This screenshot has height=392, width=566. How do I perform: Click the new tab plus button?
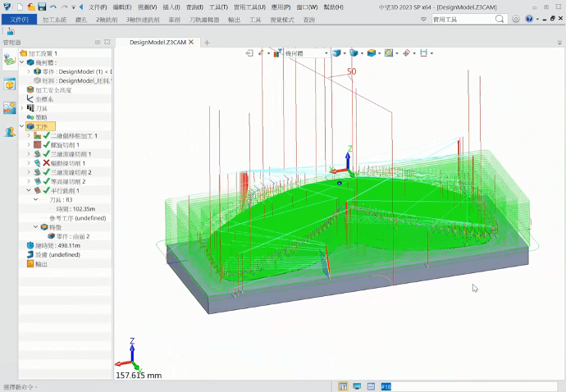[207, 42]
